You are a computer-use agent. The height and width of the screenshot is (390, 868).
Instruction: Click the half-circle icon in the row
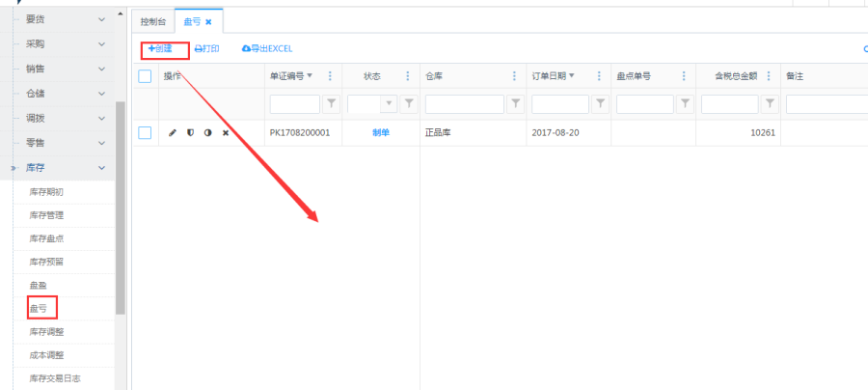tap(207, 133)
